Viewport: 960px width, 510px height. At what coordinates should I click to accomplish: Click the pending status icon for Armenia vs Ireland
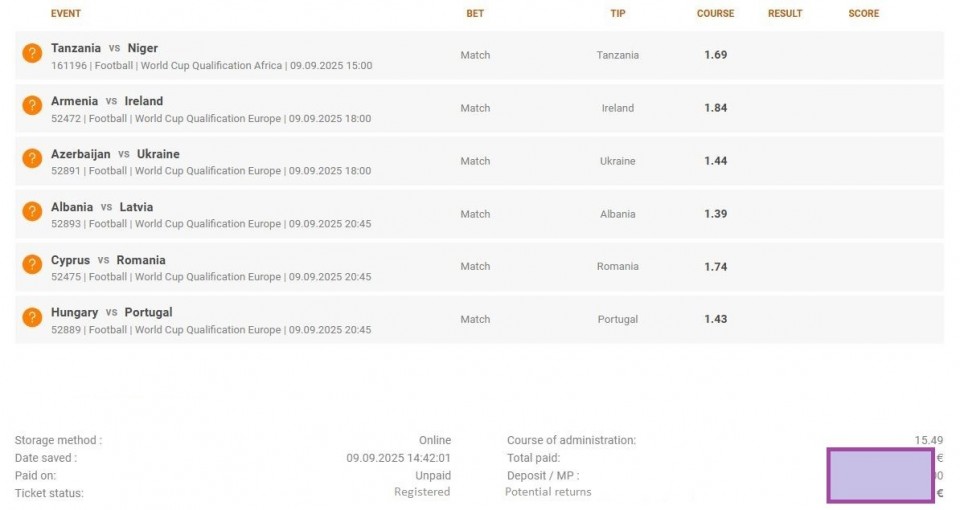32,105
